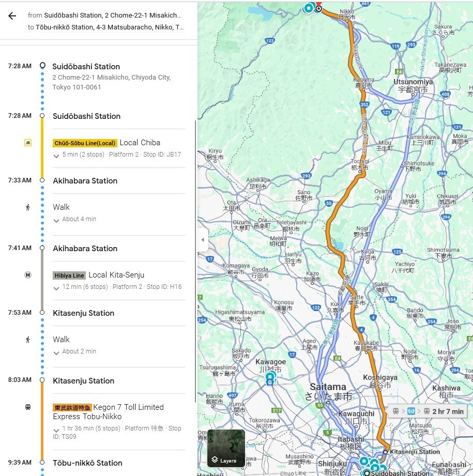This screenshot has width=473, height=476.
Task: Click Tochigi label on map
Action: (360, 164)
